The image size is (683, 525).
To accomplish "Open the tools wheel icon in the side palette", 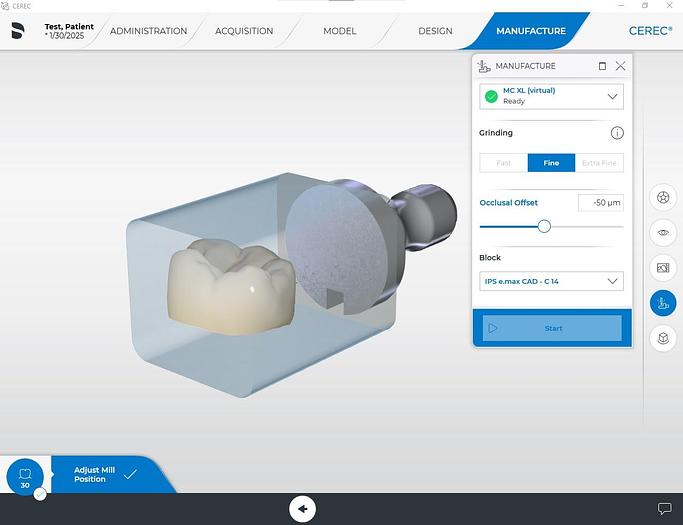I will pos(661,198).
